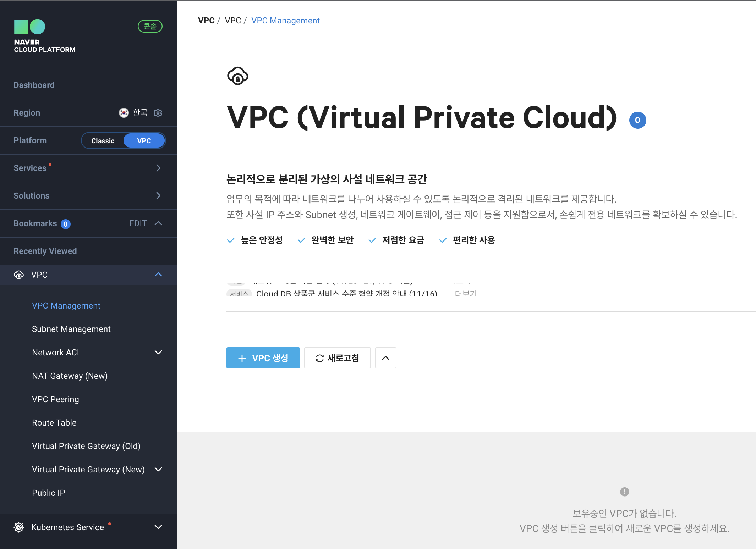The height and width of the screenshot is (549, 756).
Task: Select the VPC Management menu item
Action: (66, 305)
